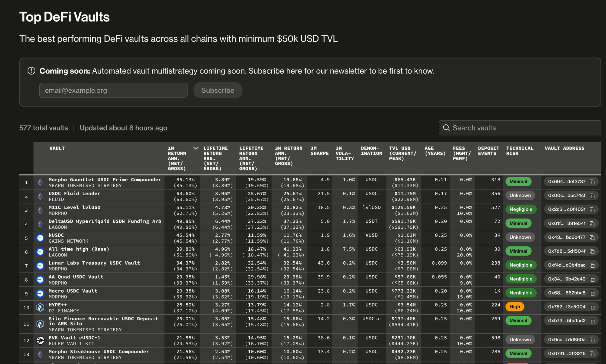Click copy icon beside 0x752...f3e5004
The image size is (606, 364).
coord(592,307)
